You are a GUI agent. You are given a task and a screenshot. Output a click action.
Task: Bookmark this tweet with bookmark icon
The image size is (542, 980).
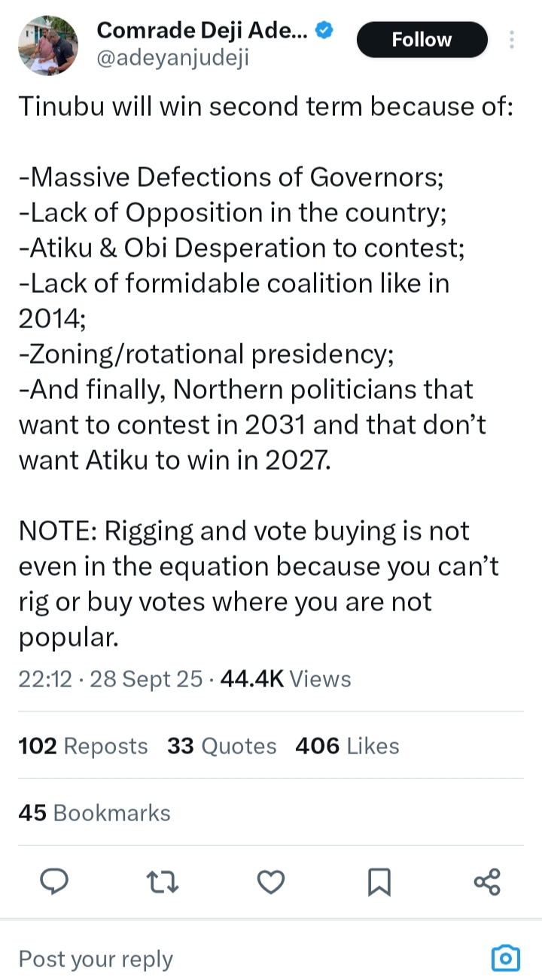click(379, 881)
